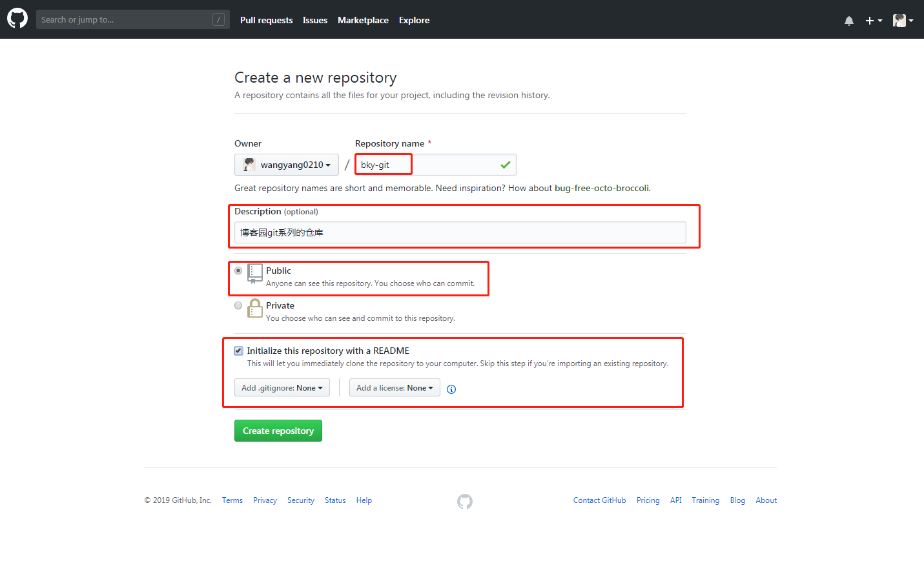Click the Private repository lock icon
Viewport: 924px width, 563px height.
255,308
